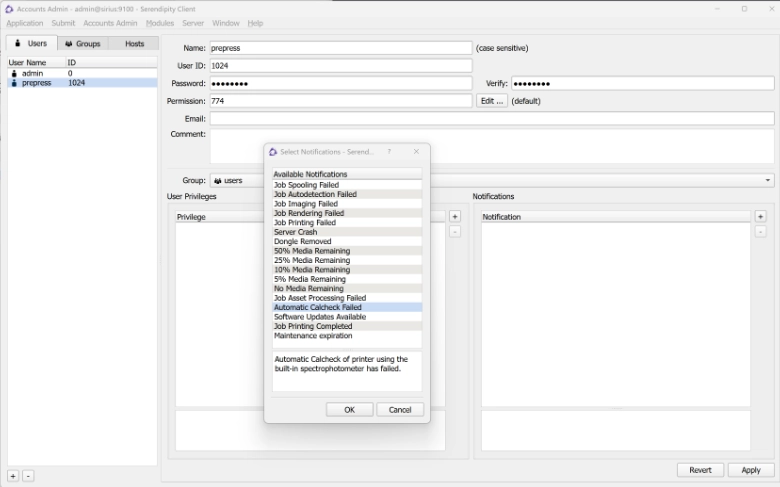Click the Name field containing prepress
780x487 pixels.
pos(341,48)
